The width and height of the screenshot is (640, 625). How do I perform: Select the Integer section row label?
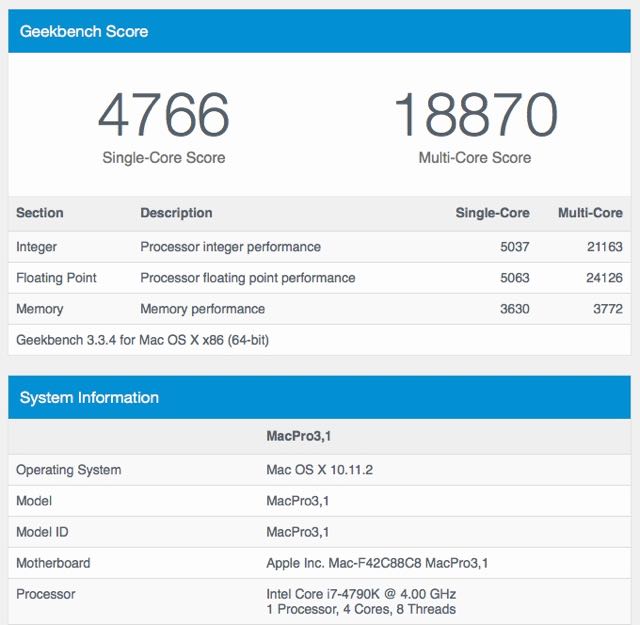36,247
